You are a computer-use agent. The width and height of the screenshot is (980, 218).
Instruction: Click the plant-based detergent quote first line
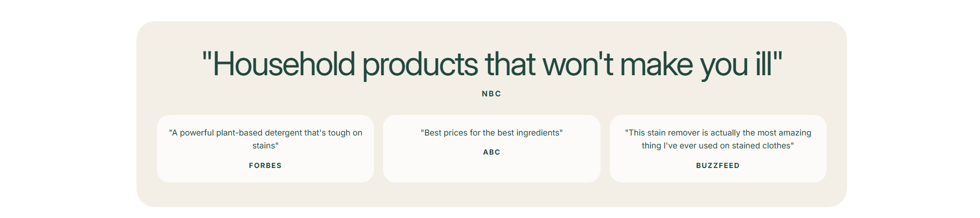(266, 133)
